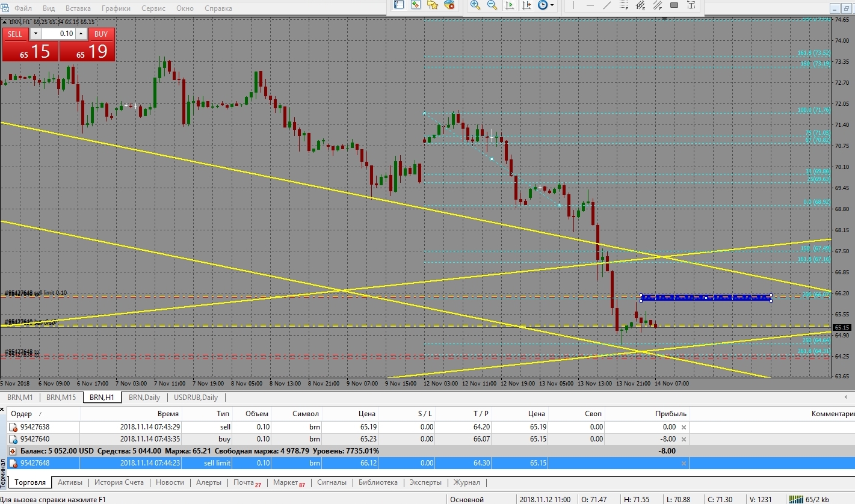This screenshot has width=855, height=504.
Task: Open the История Счета terminal tab
Action: [x=119, y=482]
